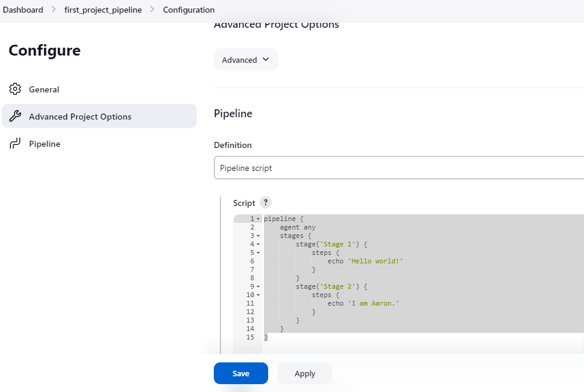Fold the steps block at line 10
Image resolution: width=584 pixels, height=392 pixels.
click(x=258, y=295)
